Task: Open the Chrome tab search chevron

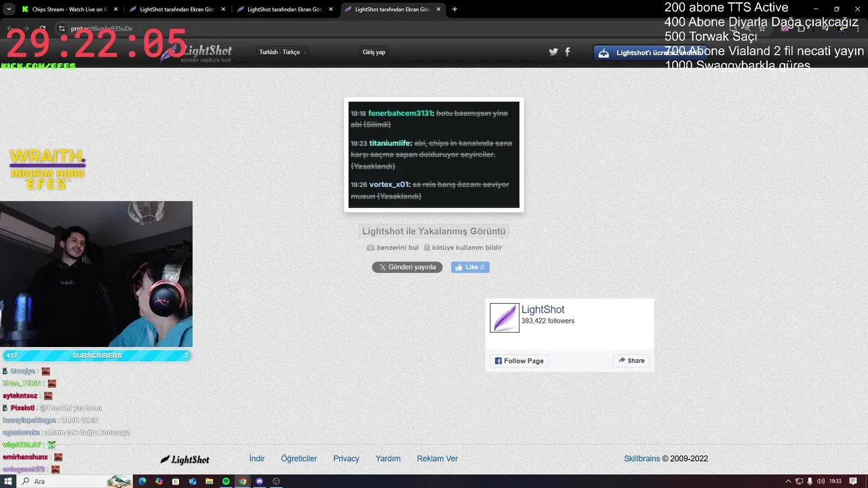Action: click(9, 9)
